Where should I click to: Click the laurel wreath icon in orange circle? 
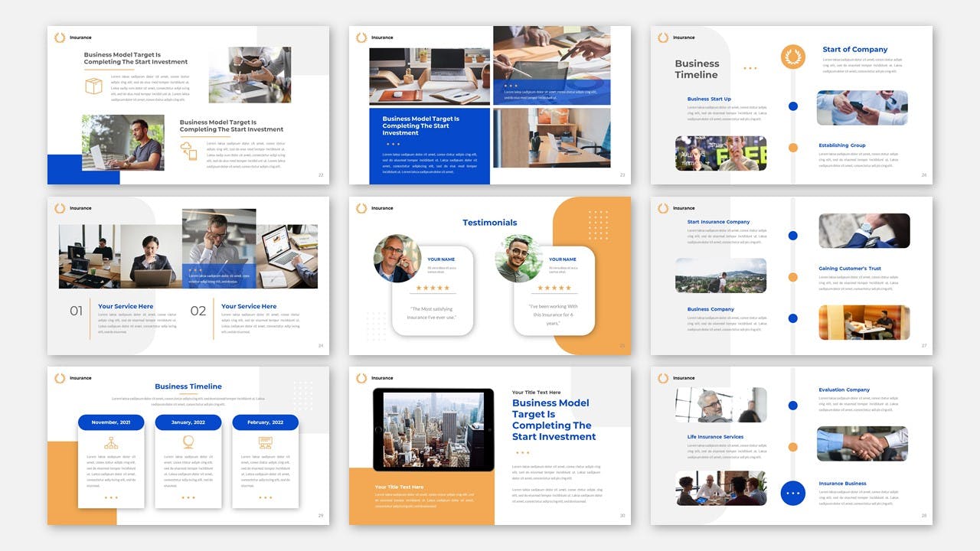tap(792, 57)
